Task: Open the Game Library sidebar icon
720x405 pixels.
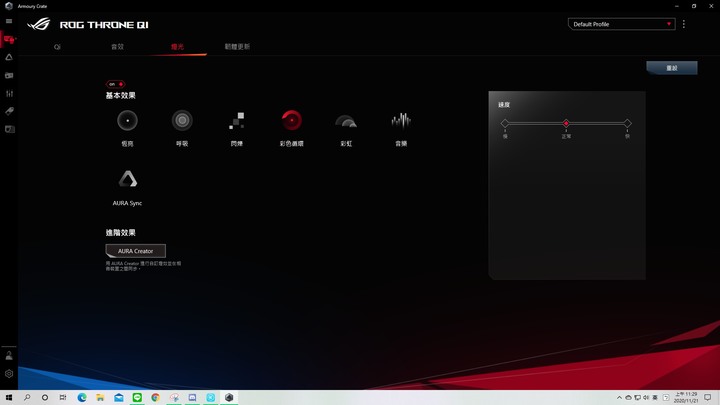Action: (x=9, y=75)
